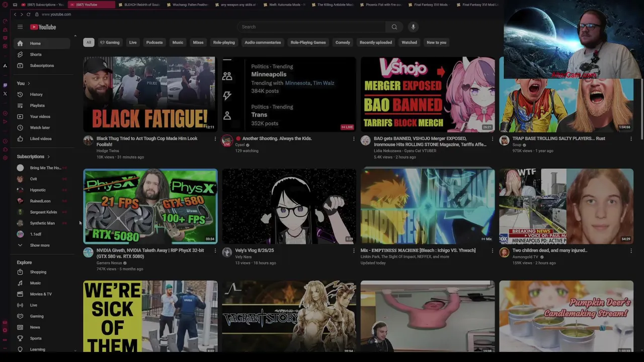Image resolution: width=644 pixels, height=362 pixels.
Task: Select the Comedy filter chip
Action: [343, 42]
